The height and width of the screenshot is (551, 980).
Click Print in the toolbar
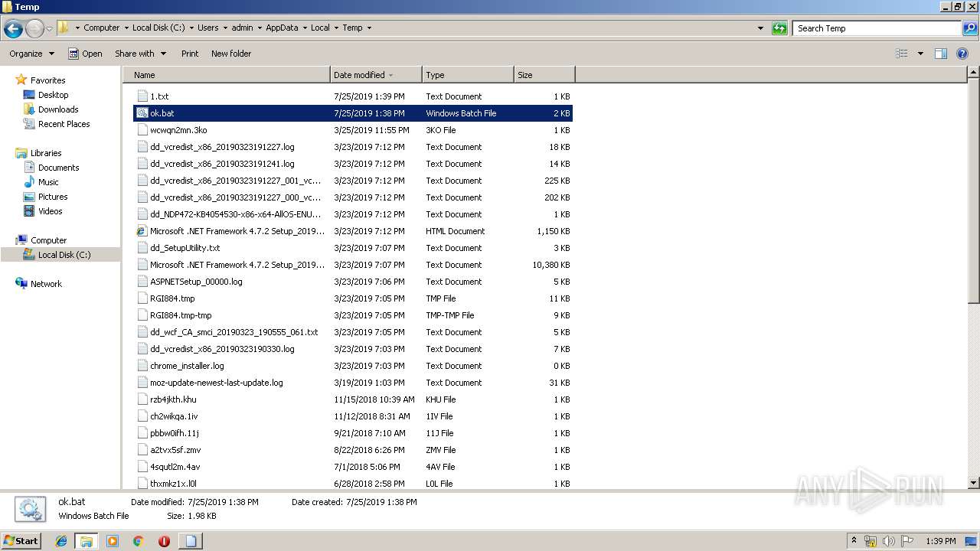(190, 54)
